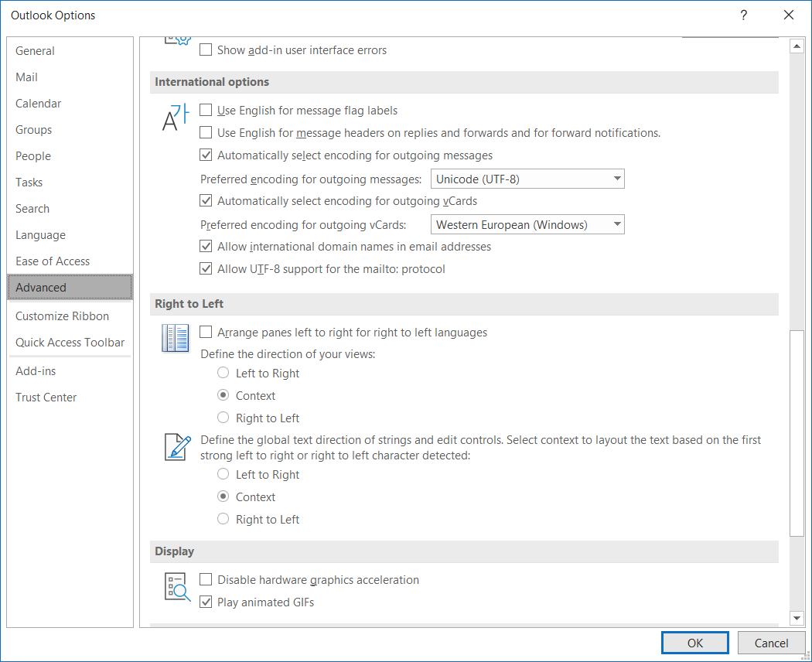Screen dimensions: 812x662
Task: Select Right to Left for global text direction
Action: [223, 519]
